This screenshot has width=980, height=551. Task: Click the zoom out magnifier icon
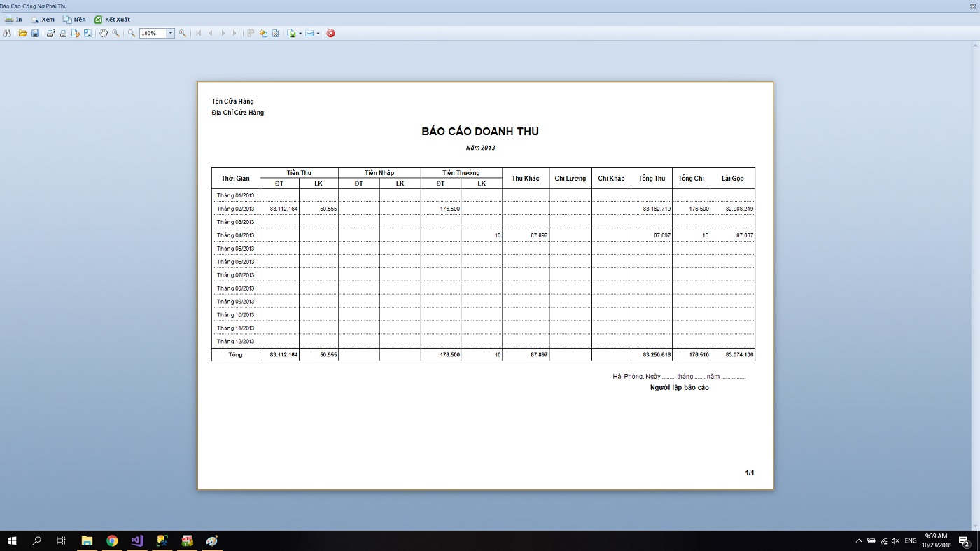coord(131,33)
